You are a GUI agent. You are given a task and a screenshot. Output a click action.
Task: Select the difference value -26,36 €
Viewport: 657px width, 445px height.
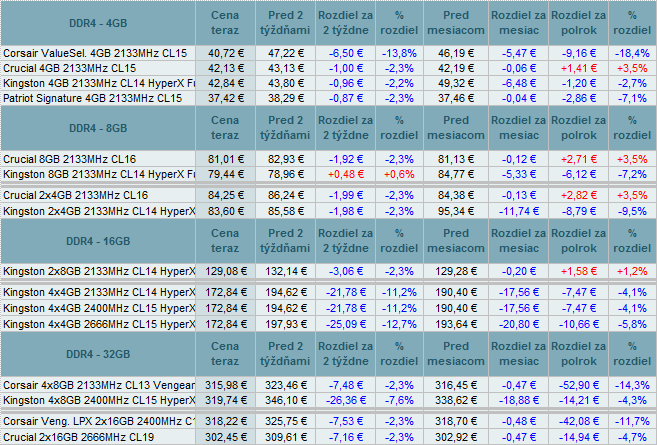pos(346,400)
